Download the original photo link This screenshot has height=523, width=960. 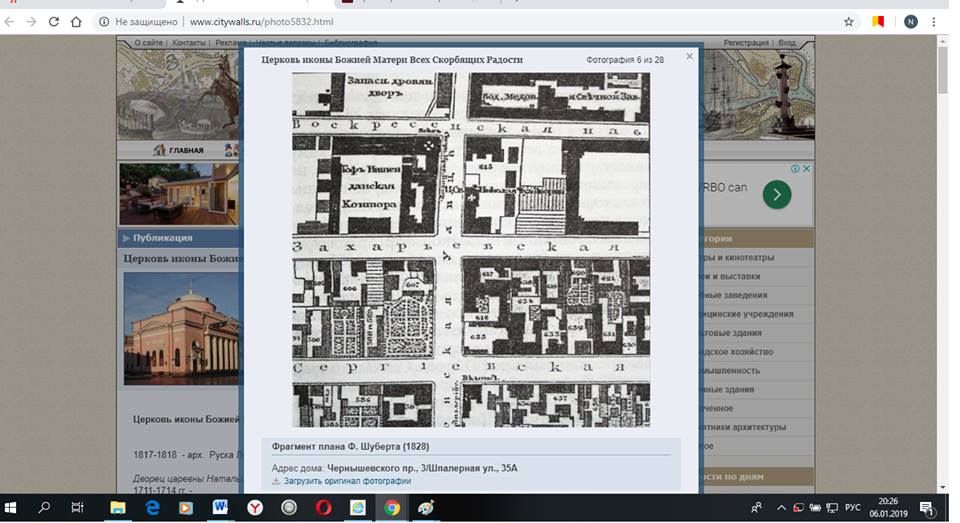click(x=347, y=481)
